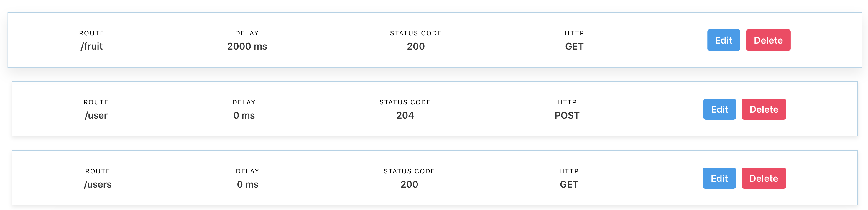The image size is (868, 210).
Task: Click the ROUTE label in /fruit row
Action: (91, 33)
